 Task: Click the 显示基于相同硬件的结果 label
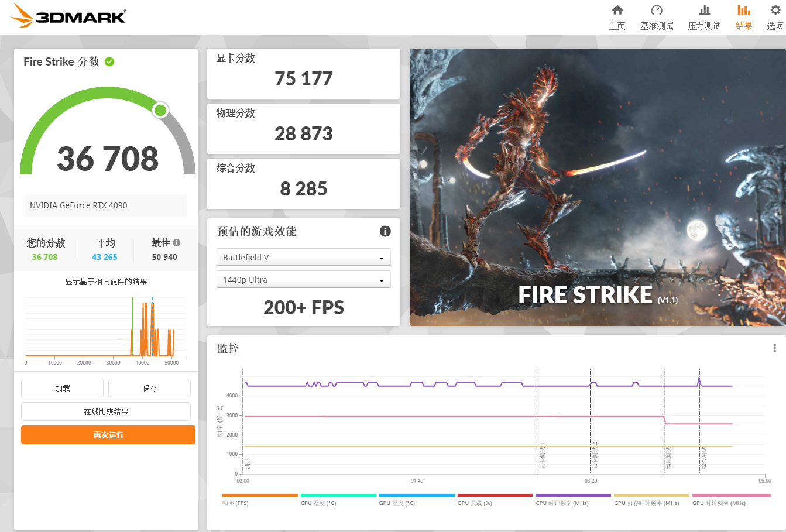pyautogui.click(x=106, y=282)
